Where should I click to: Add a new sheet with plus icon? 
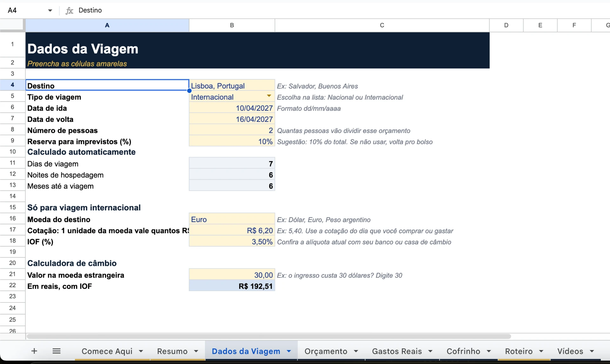pyautogui.click(x=34, y=351)
